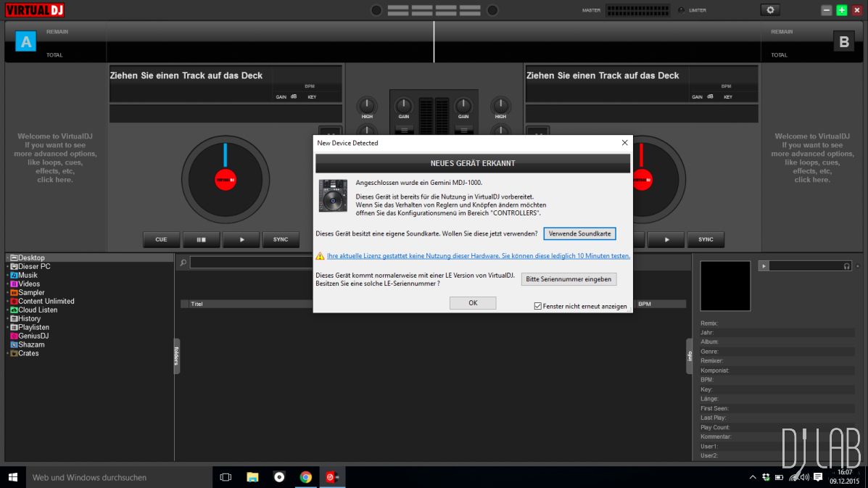868x488 pixels.
Task: Click the deck A indicator icon
Action: coord(25,42)
